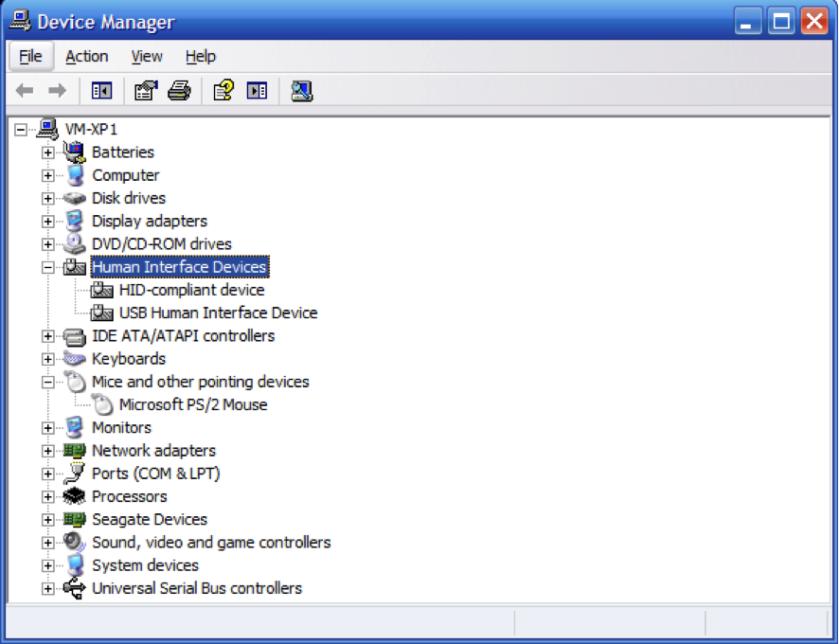Image resolution: width=839 pixels, height=644 pixels.
Task: Expand Sound, video and game controllers node
Action: 47,543
